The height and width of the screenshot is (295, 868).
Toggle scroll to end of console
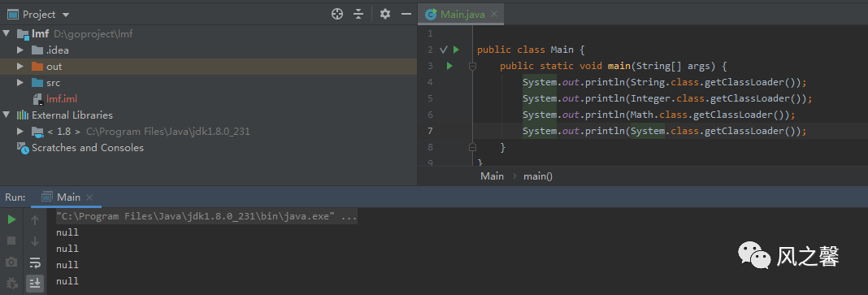(35, 283)
